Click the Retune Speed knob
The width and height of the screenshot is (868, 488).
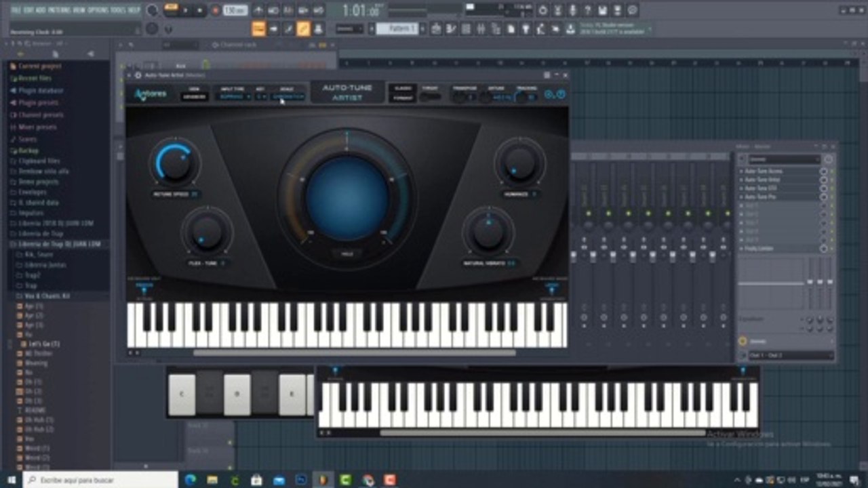tap(174, 163)
